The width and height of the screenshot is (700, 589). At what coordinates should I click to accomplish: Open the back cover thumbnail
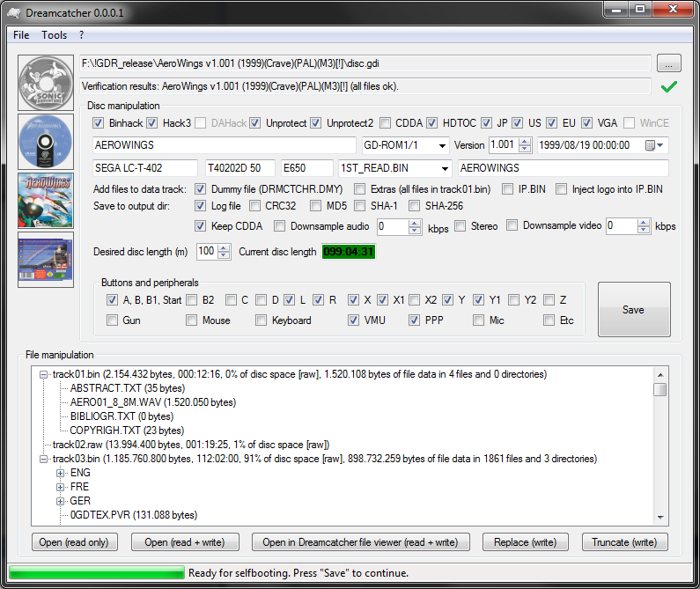(46, 260)
